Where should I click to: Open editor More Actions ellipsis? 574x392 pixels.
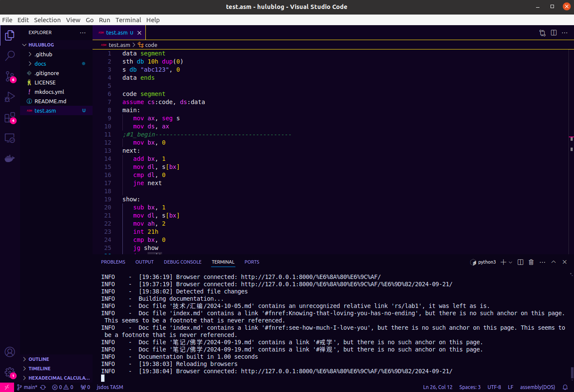click(565, 33)
